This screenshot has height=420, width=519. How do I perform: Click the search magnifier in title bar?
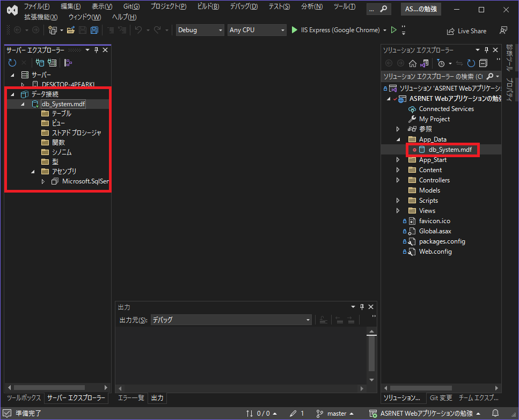tap(384, 9)
